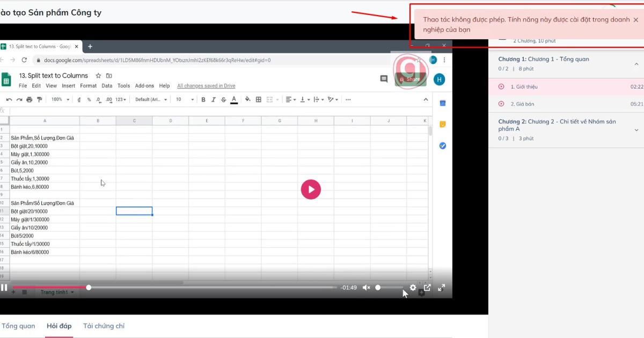Screen dimensions: 644x338
Task: Open the Tải chứng chỉ tab
Action: point(104,326)
